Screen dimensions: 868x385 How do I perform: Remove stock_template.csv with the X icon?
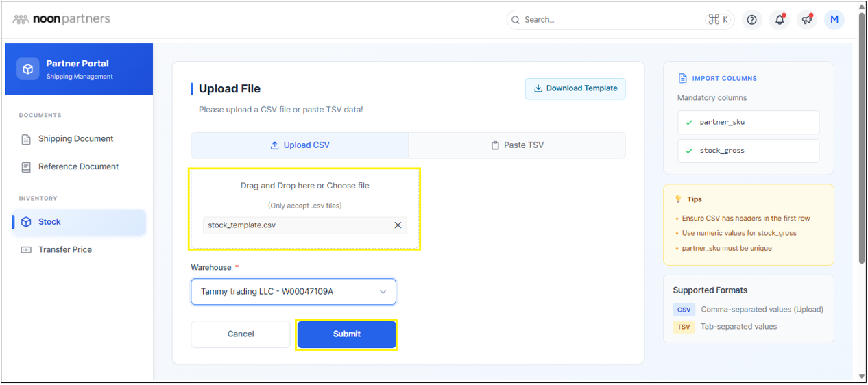pos(398,225)
